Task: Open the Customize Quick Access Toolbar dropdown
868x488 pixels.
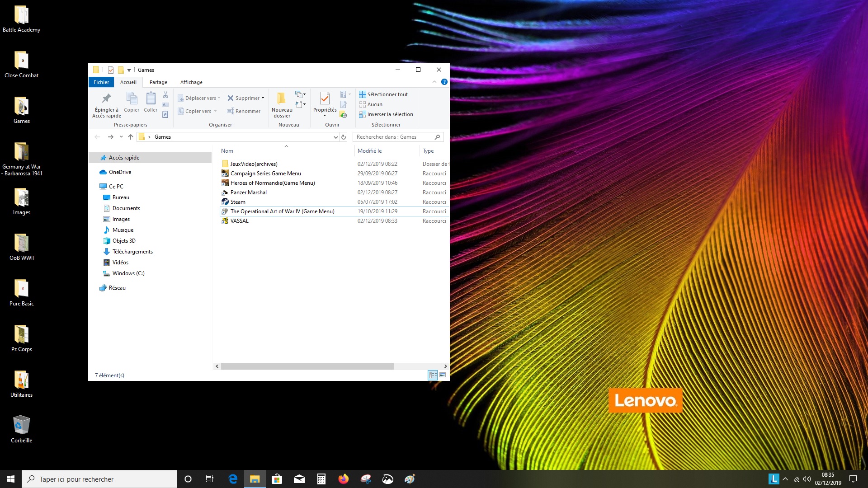Action: (129, 70)
